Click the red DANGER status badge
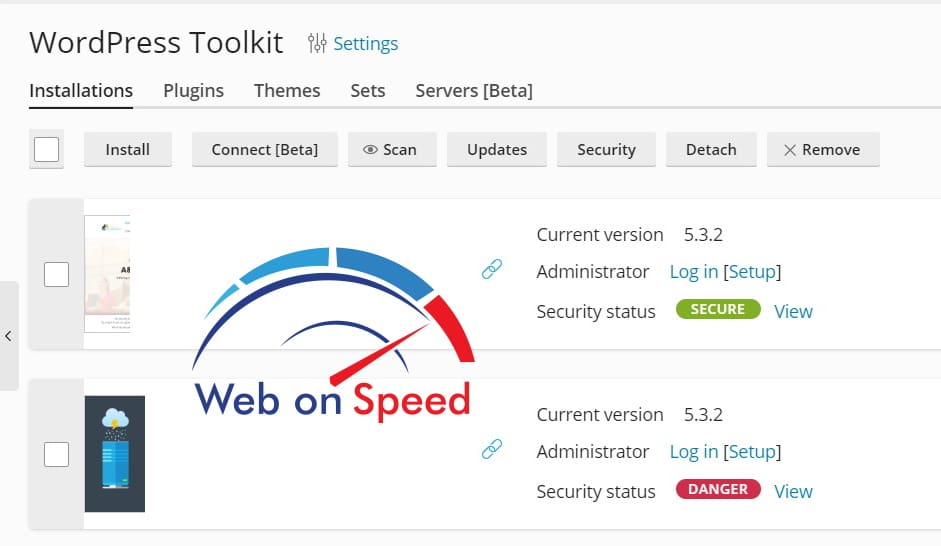The image size is (941, 546). (x=718, y=489)
